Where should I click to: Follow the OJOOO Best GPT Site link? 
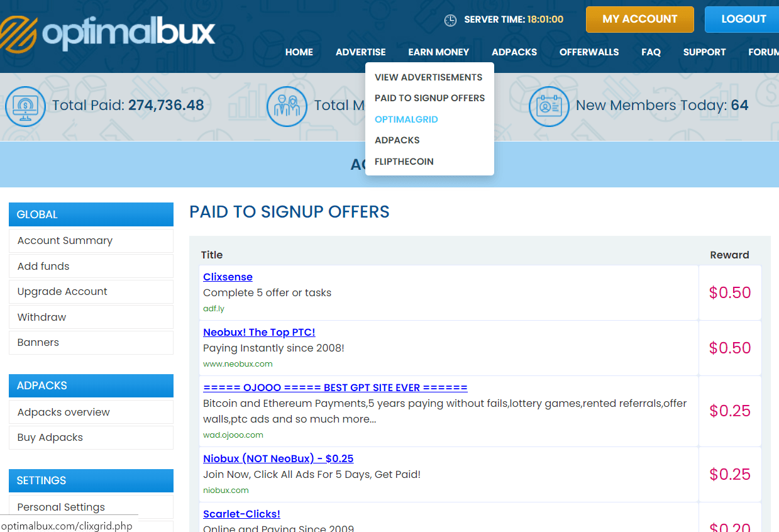335,387
